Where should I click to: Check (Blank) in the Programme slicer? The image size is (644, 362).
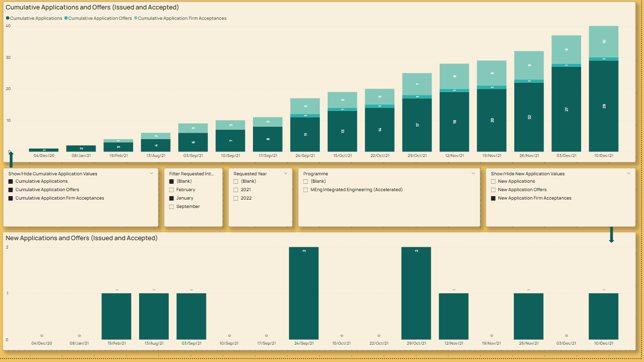(x=306, y=182)
